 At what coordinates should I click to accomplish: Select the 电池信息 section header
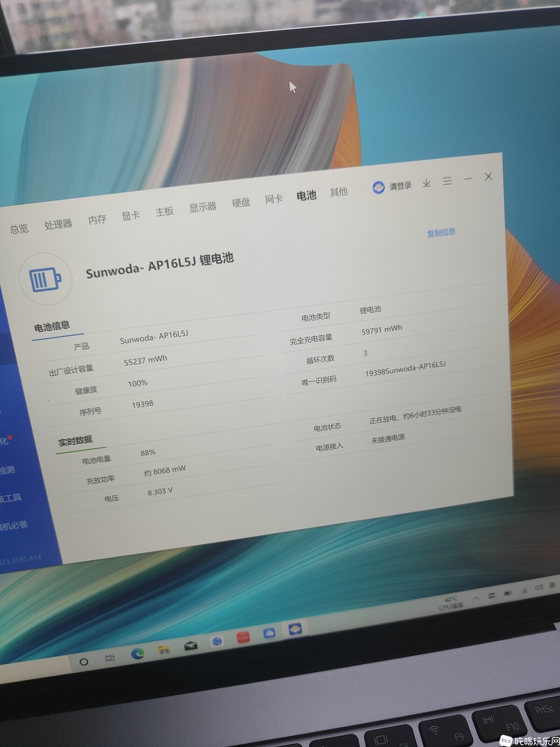(52, 326)
